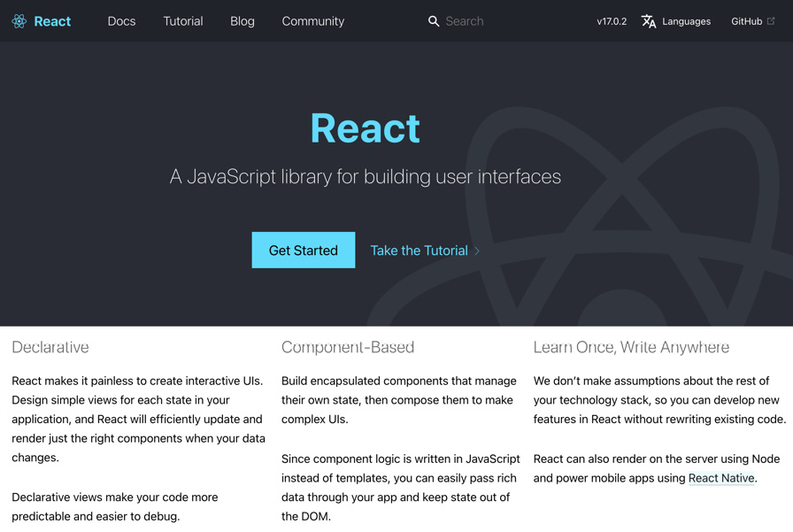
Task: Click the React atom logo
Action: point(18,20)
